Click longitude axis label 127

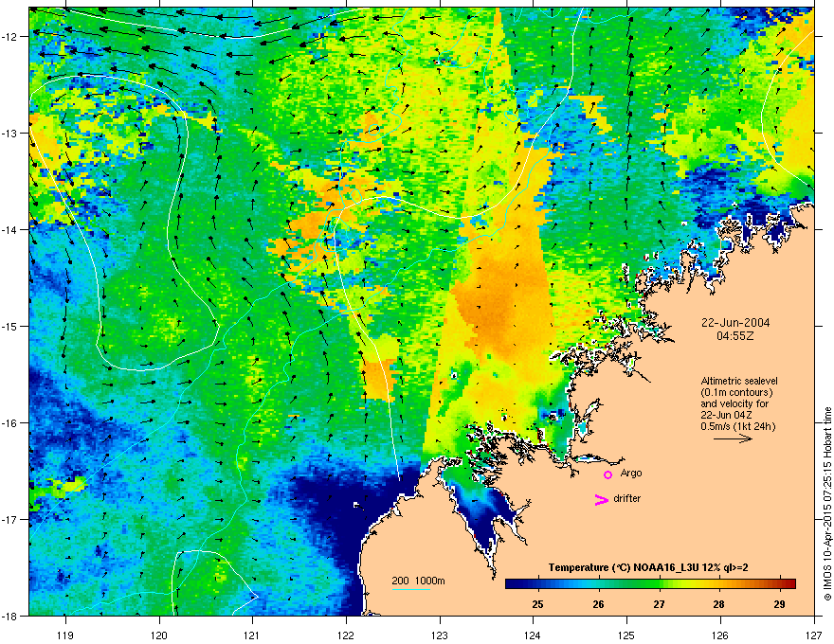coord(814,635)
